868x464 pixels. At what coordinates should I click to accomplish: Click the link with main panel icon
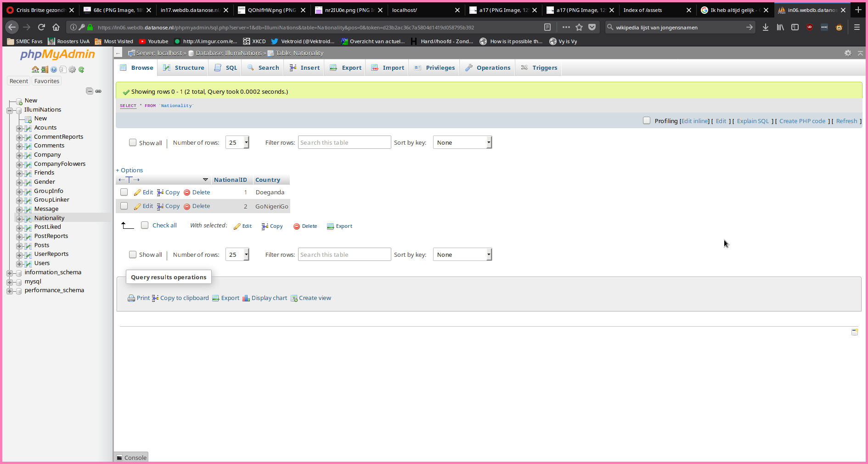(98, 91)
